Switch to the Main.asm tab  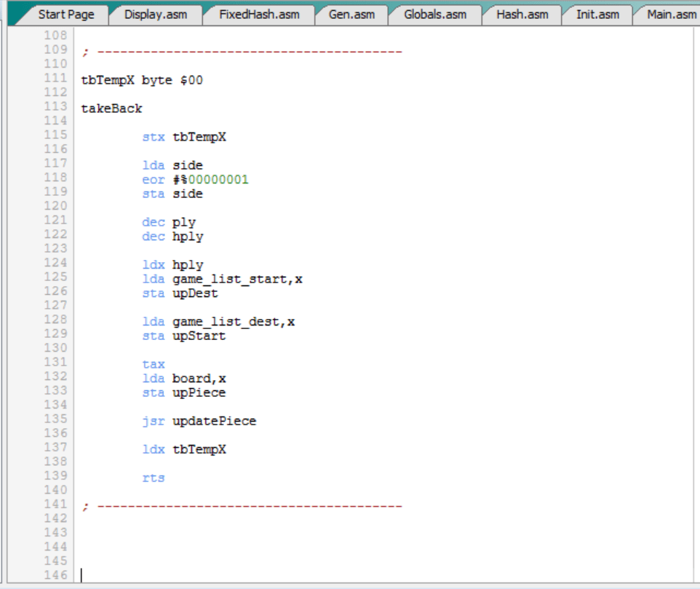pyautogui.click(x=671, y=14)
